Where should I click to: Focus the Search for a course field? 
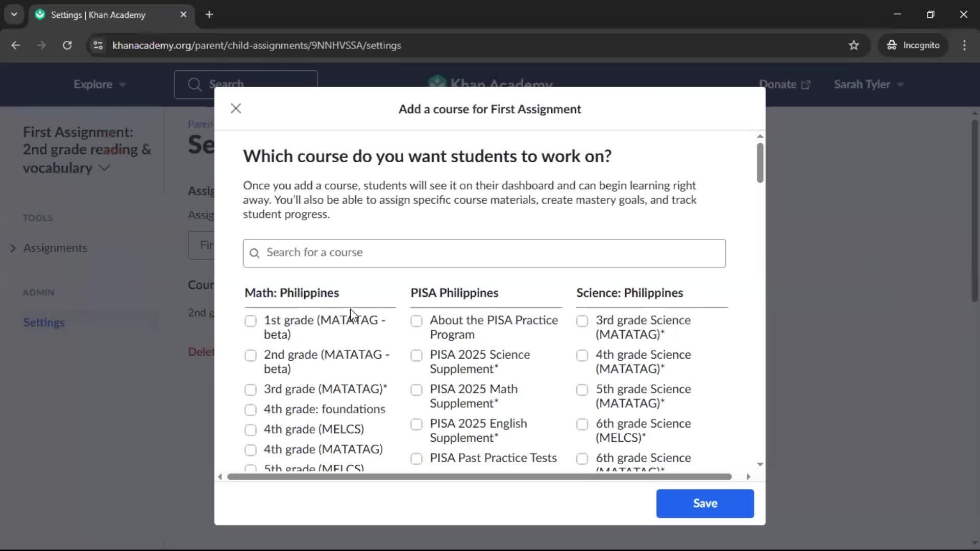484,253
